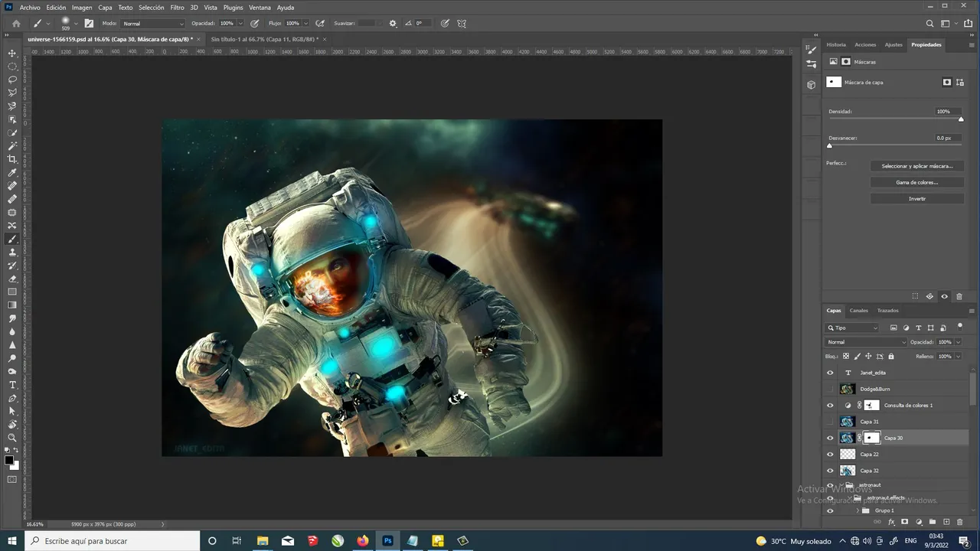
Task: Click the Invertir button
Action: tap(917, 198)
